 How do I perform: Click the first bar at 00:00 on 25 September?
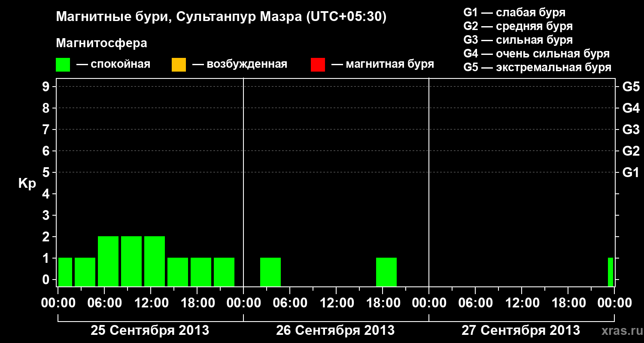click(65, 272)
